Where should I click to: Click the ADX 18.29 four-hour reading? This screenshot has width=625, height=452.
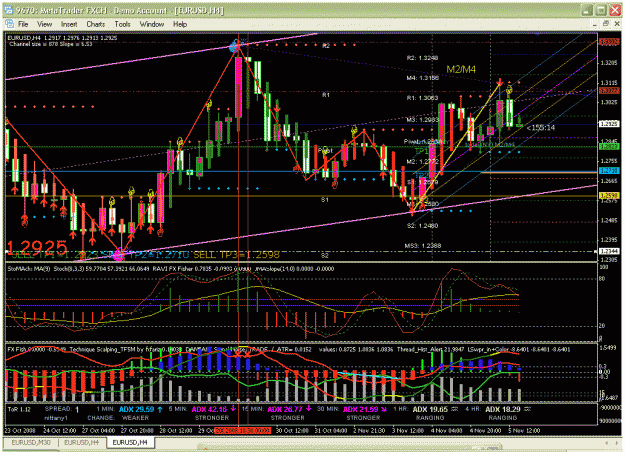pos(503,409)
